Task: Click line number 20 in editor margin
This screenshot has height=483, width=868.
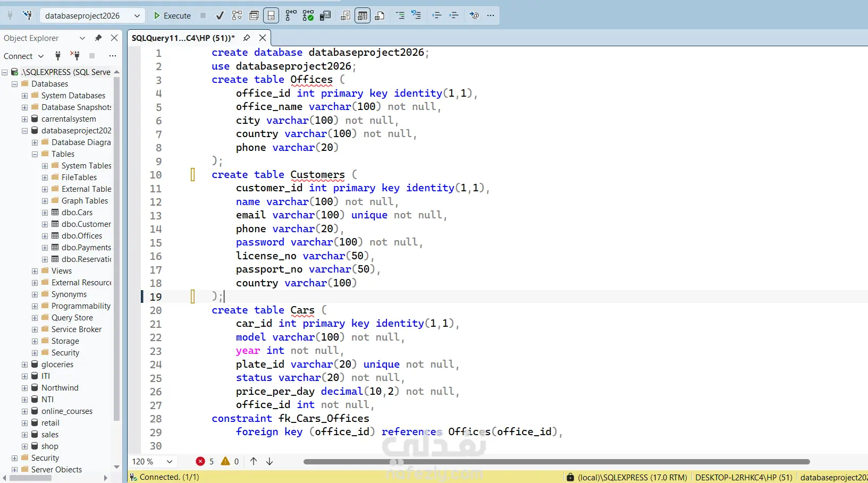Action: (x=155, y=310)
